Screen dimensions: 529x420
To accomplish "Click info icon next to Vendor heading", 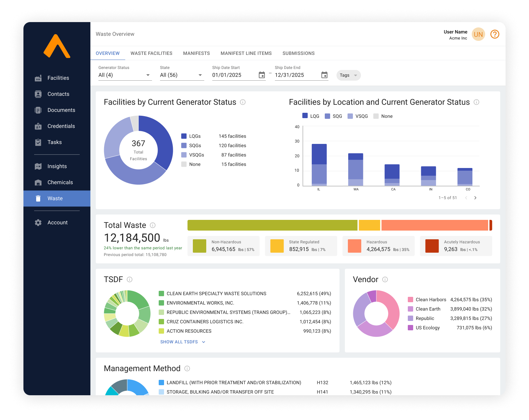I will pos(385,279).
